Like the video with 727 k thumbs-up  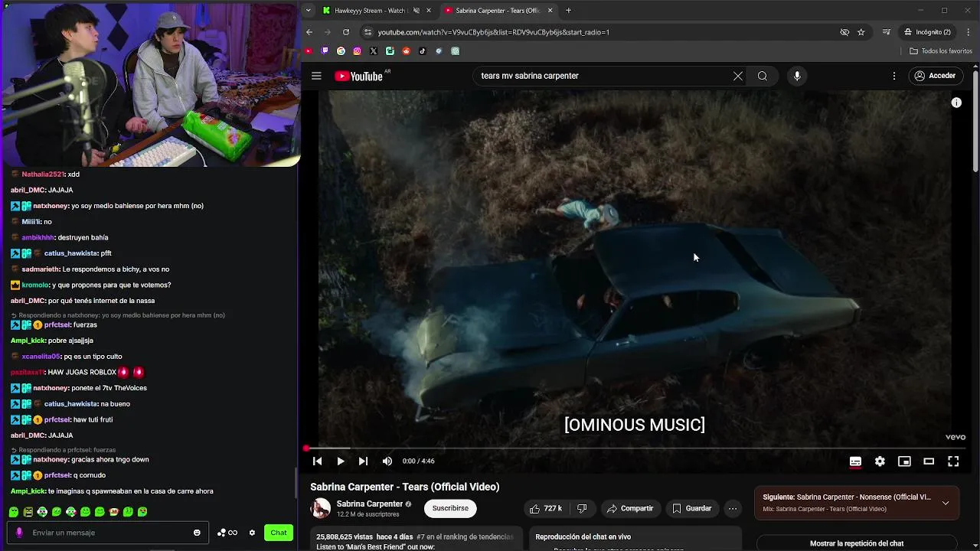(x=546, y=508)
